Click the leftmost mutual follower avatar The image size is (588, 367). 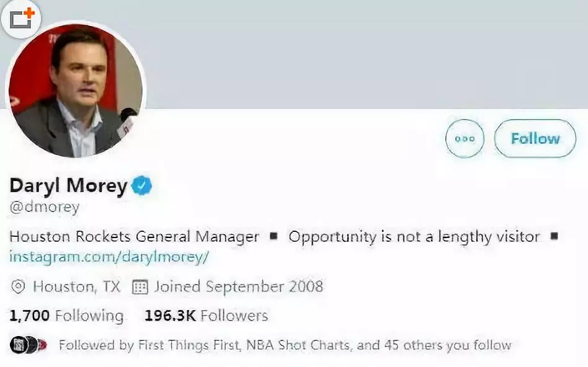coord(17,345)
